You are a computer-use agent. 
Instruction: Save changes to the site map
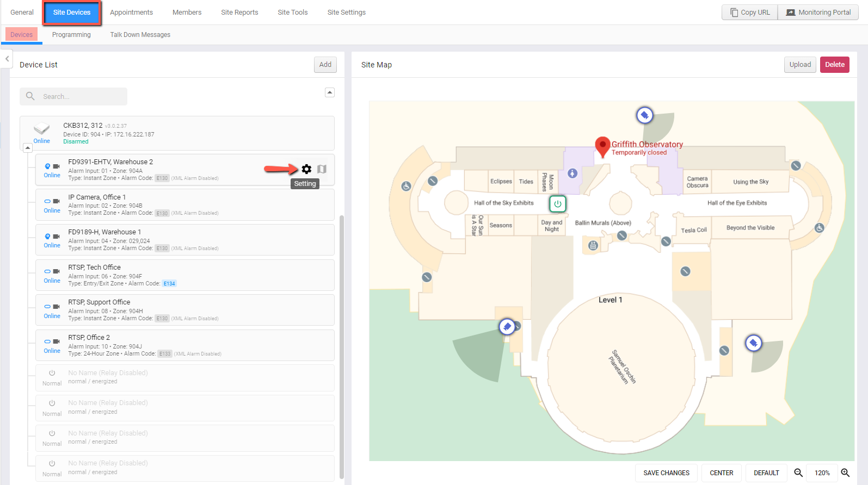pos(666,472)
